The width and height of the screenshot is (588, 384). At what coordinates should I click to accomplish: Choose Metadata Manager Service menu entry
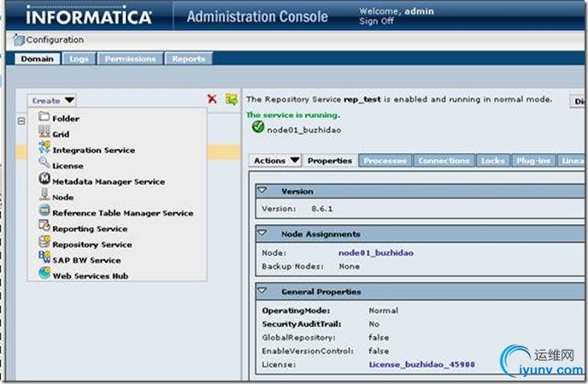click(109, 181)
